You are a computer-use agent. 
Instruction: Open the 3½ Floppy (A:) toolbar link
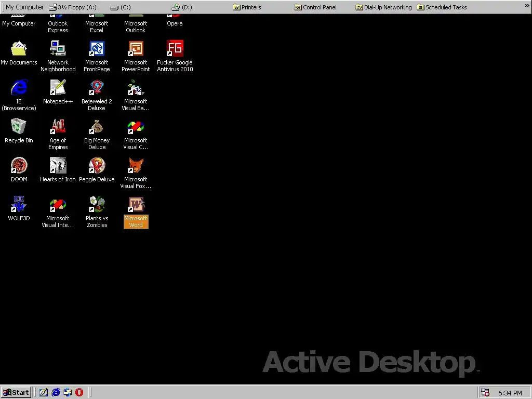pyautogui.click(x=73, y=7)
